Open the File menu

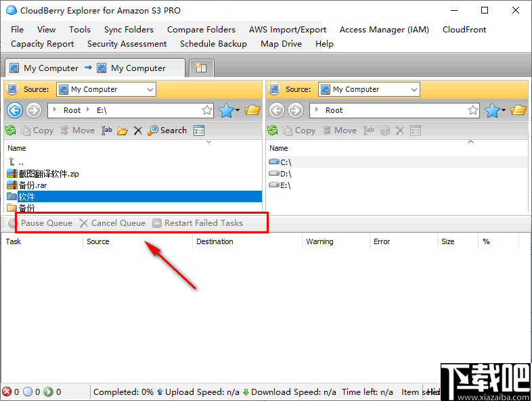18,30
